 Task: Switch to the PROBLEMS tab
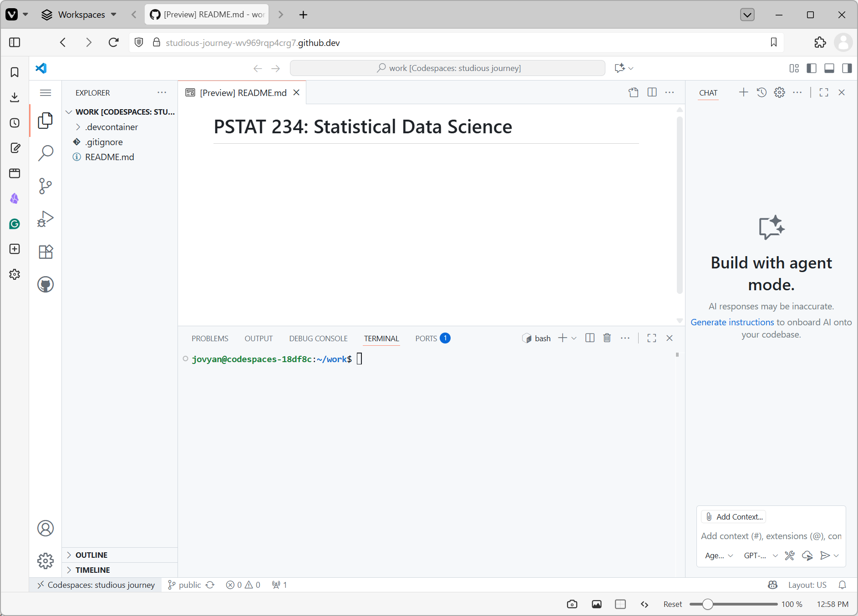tap(210, 338)
